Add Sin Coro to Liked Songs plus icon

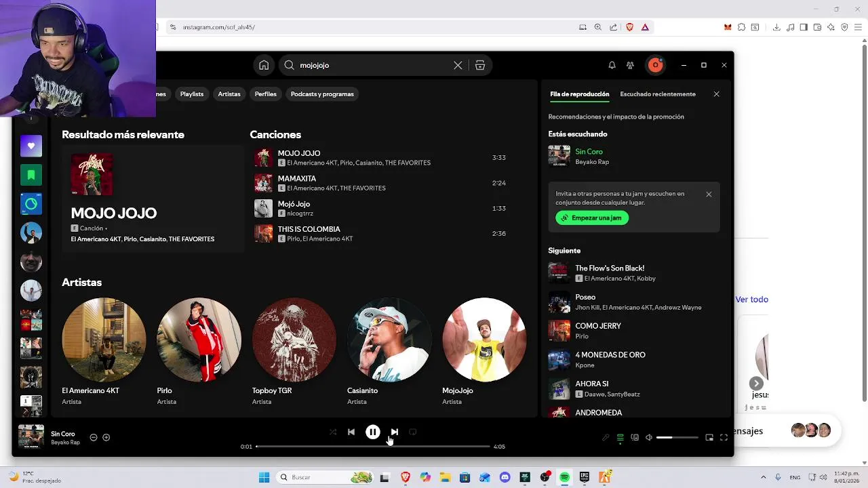pos(106,437)
